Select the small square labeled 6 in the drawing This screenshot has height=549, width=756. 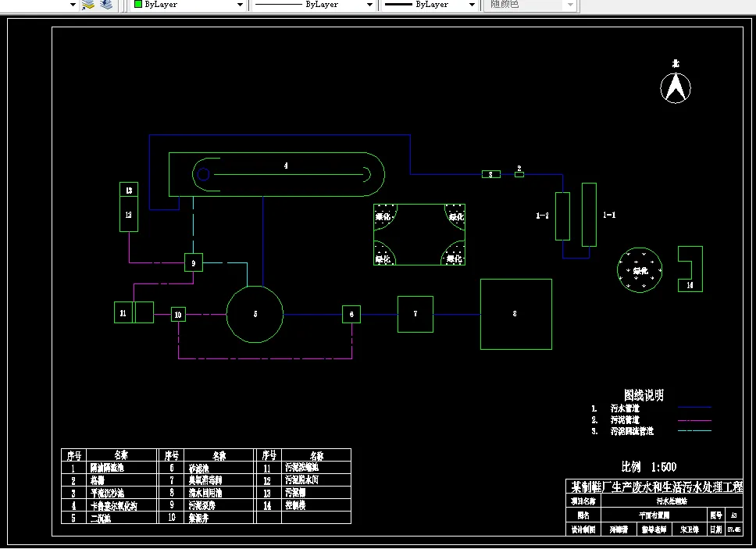click(x=351, y=314)
